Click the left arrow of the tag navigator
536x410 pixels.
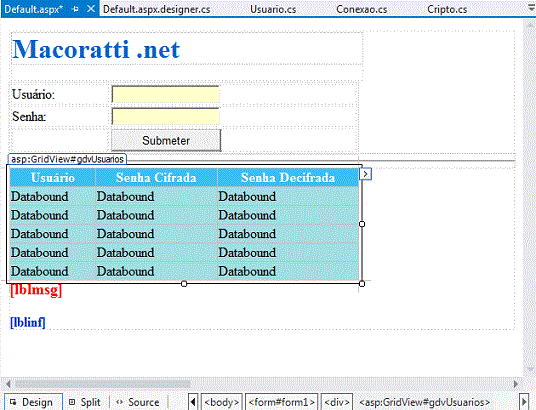click(x=193, y=402)
